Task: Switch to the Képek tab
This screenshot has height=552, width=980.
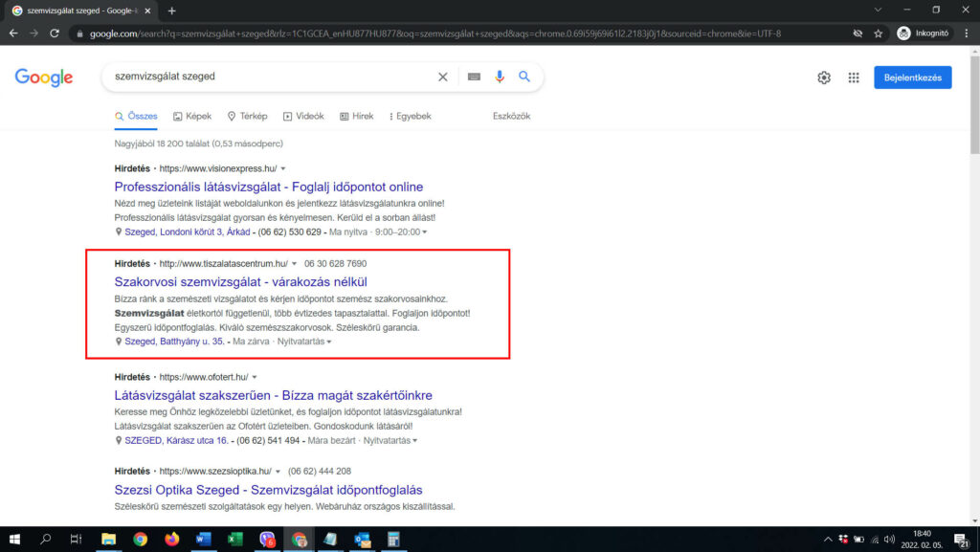Action: click(x=192, y=116)
